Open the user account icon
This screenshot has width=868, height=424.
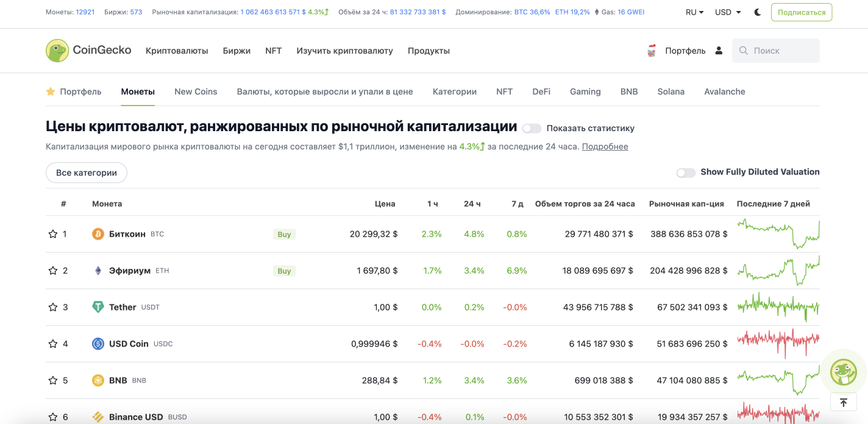(x=719, y=51)
